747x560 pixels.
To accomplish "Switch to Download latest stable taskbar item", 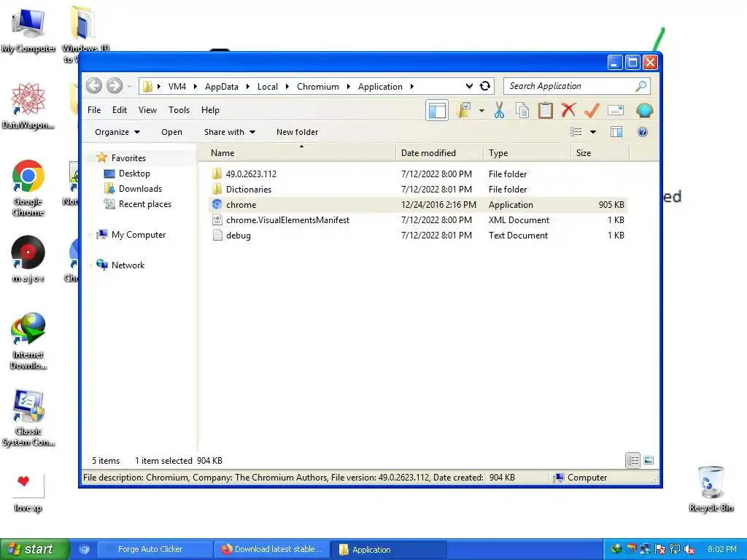I will click(x=273, y=549).
